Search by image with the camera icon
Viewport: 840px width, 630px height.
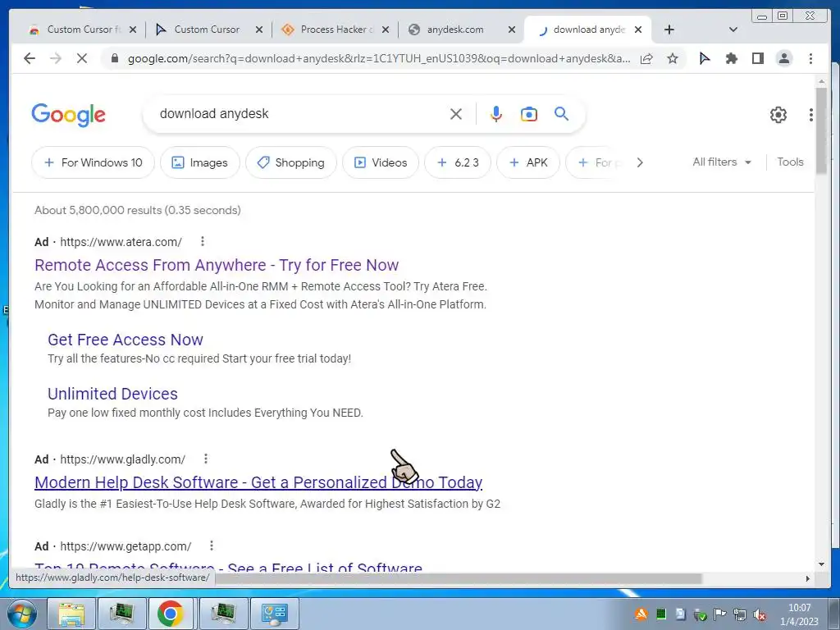tap(529, 114)
